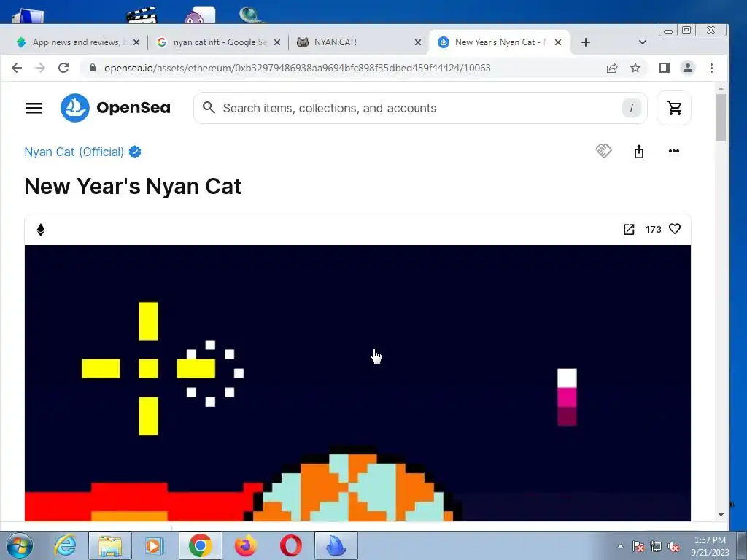The height and width of the screenshot is (560, 747).
Task: Reload the OpenSea page
Action: pyautogui.click(x=63, y=68)
